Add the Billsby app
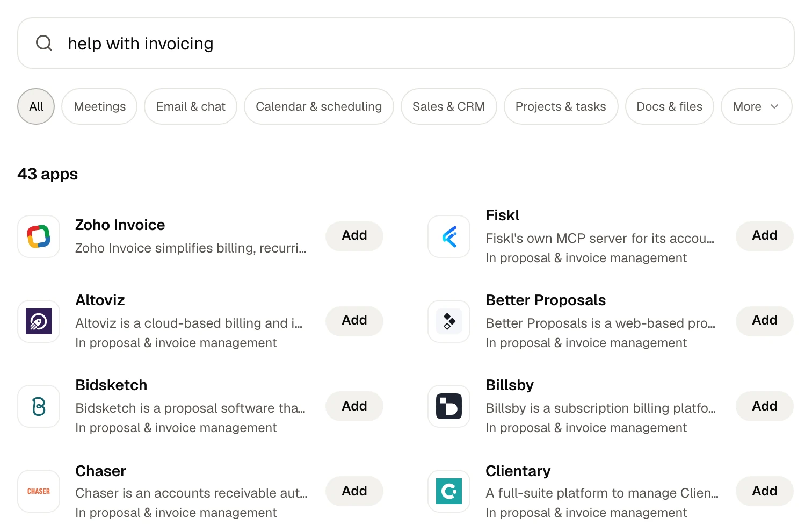The height and width of the screenshot is (532, 812). (x=765, y=406)
